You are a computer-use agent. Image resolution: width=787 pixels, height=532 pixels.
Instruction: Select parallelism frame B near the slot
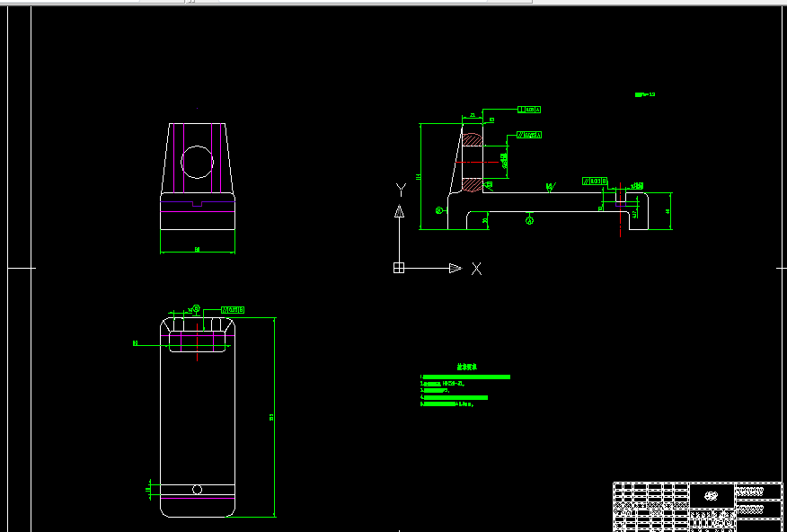tap(595, 181)
